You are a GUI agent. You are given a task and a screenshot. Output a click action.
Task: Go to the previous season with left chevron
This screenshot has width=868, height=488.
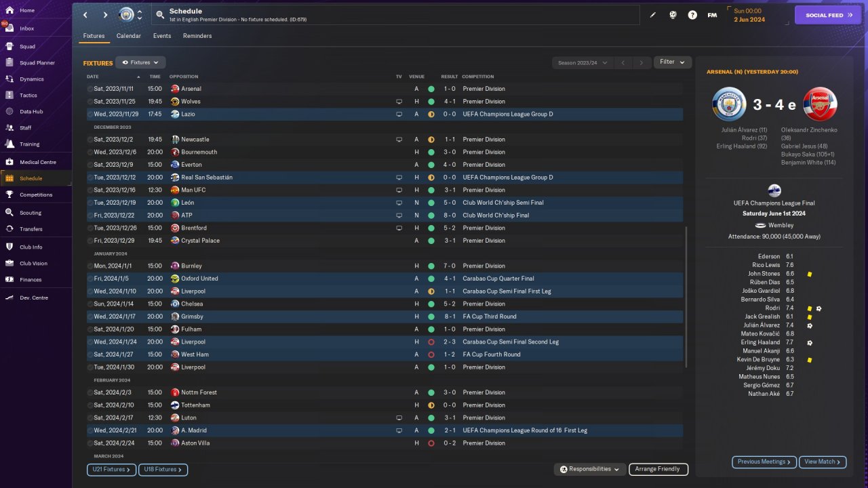(x=623, y=63)
